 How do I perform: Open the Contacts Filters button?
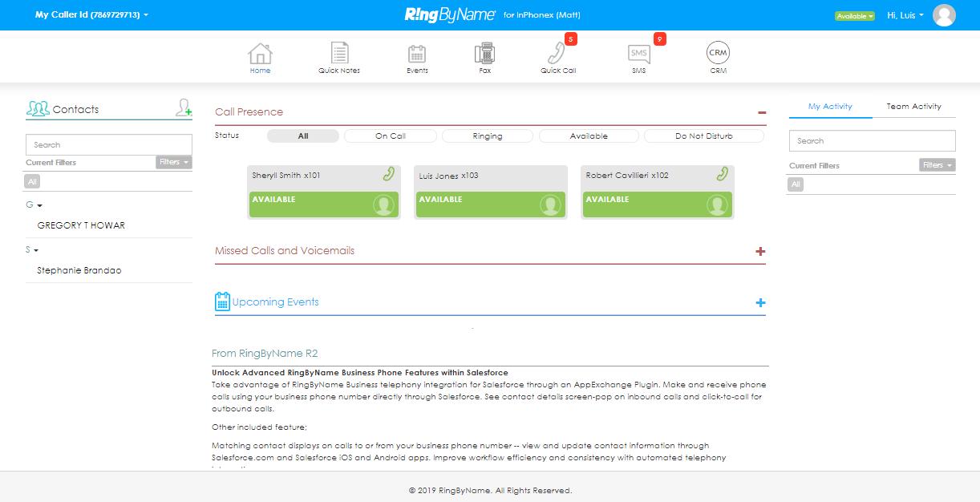coord(174,162)
